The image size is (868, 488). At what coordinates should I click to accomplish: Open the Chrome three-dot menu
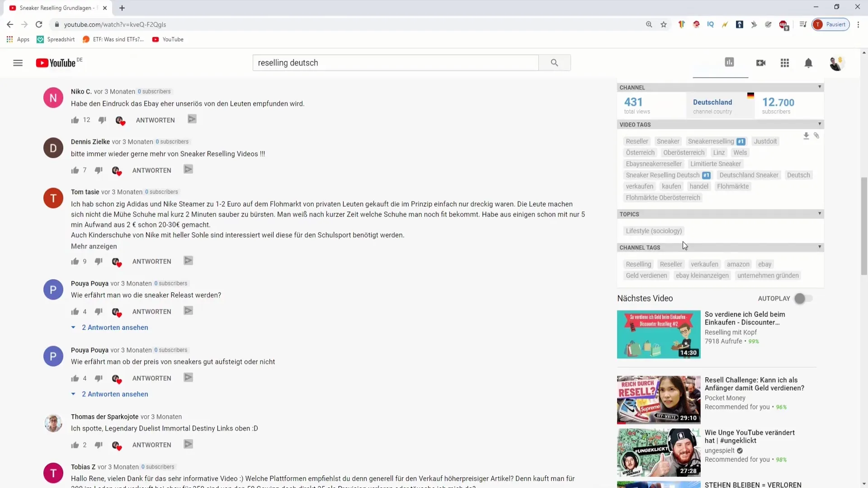(858, 24)
